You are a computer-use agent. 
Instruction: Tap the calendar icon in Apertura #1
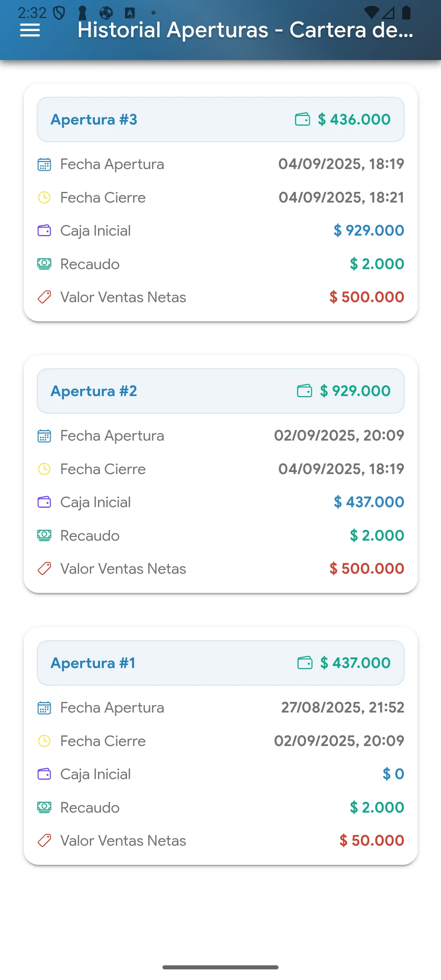click(x=44, y=708)
